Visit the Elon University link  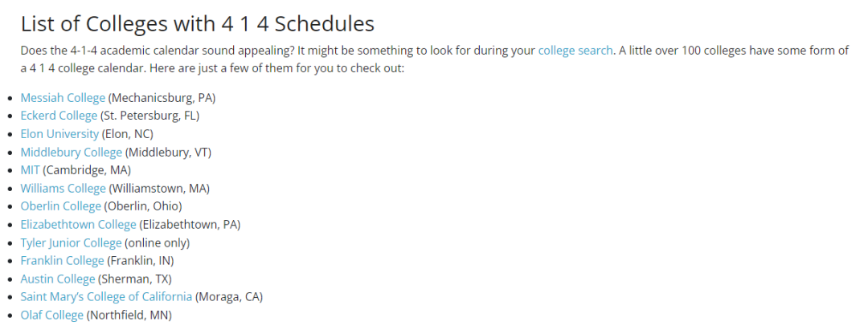[59, 134]
